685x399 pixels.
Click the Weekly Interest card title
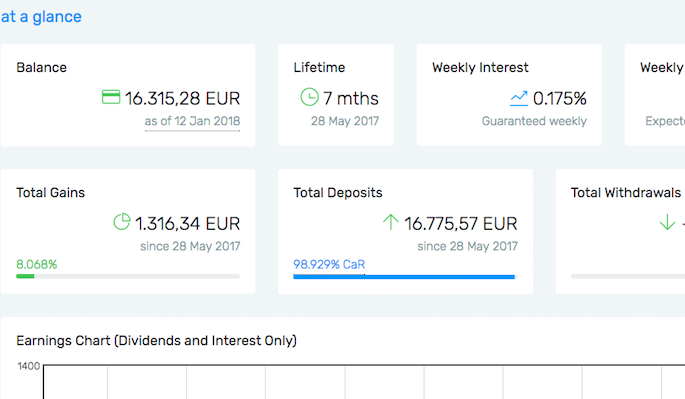[x=480, y=68]
